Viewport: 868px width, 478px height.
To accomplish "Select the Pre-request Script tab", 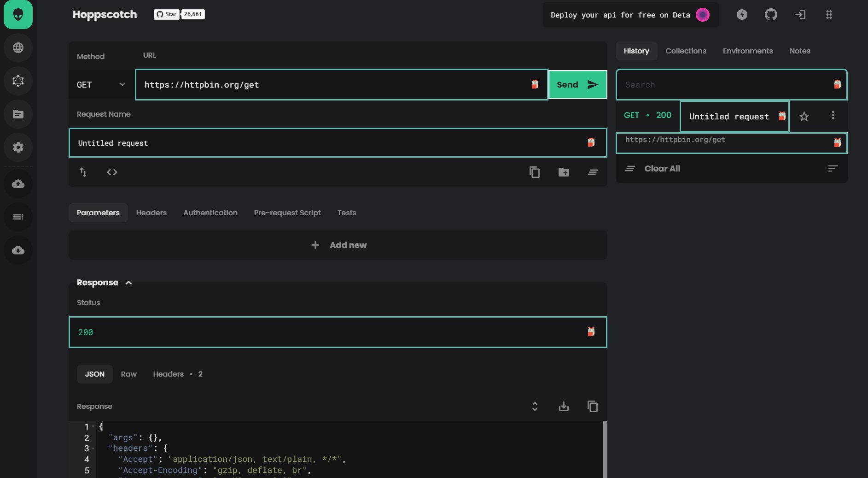I will coord(287,212).
